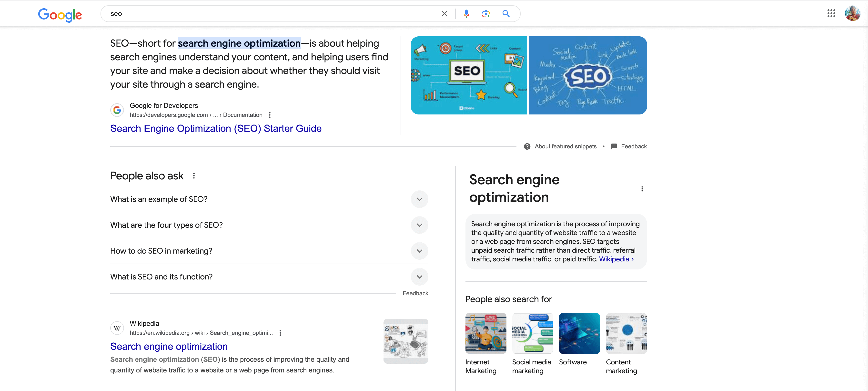Viewport: 868px width, 391px height.
Task: Click the microphone icon for voice search
Action: coord(466,13)
